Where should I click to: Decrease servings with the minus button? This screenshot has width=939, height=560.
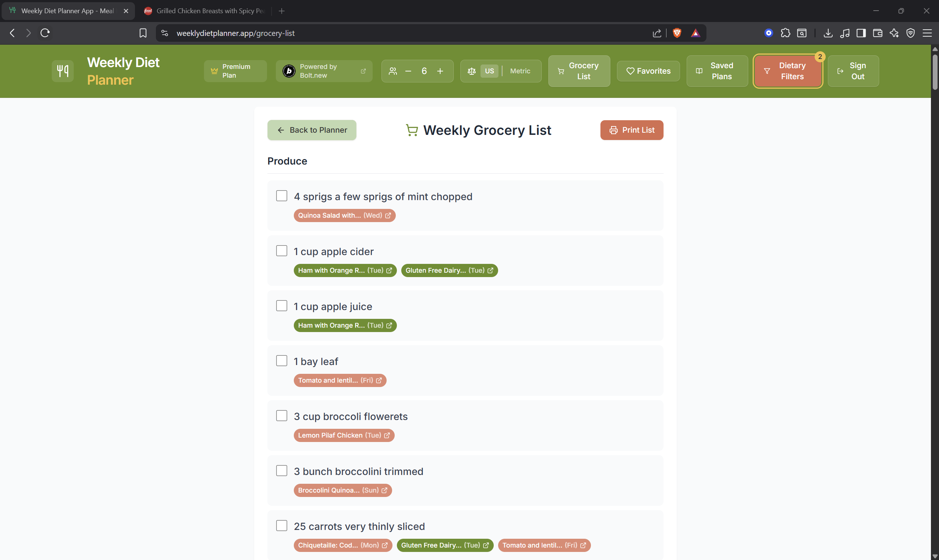point(408,71)
